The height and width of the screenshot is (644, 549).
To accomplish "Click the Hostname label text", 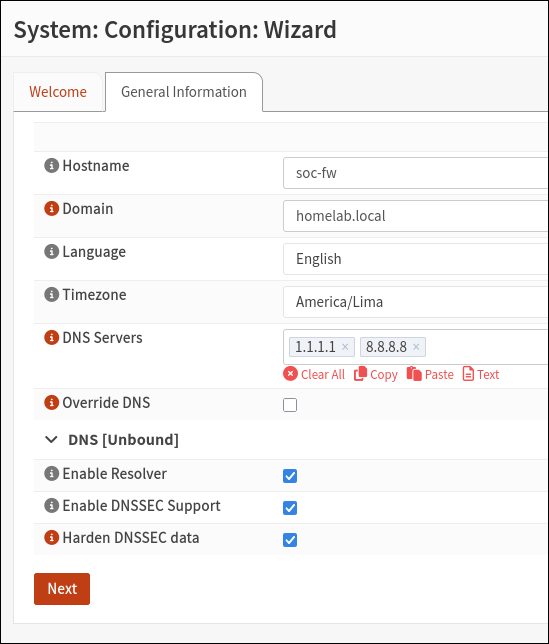I will pos(96,166).
